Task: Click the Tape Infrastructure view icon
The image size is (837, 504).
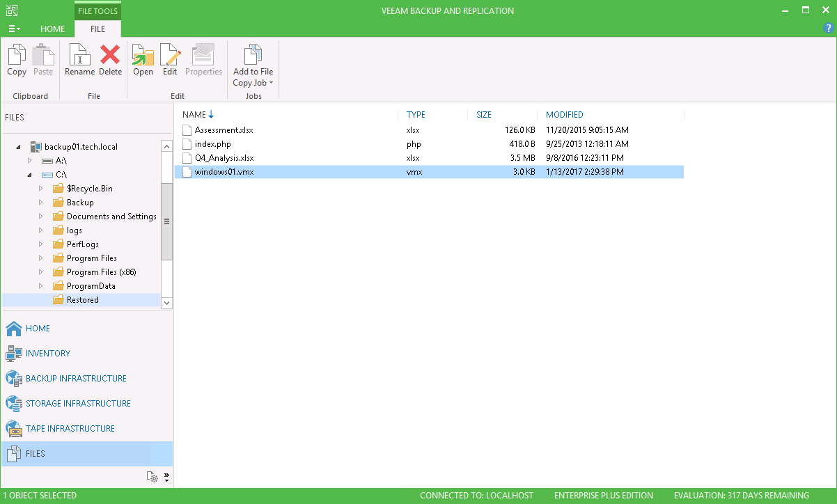Action: 13,429
